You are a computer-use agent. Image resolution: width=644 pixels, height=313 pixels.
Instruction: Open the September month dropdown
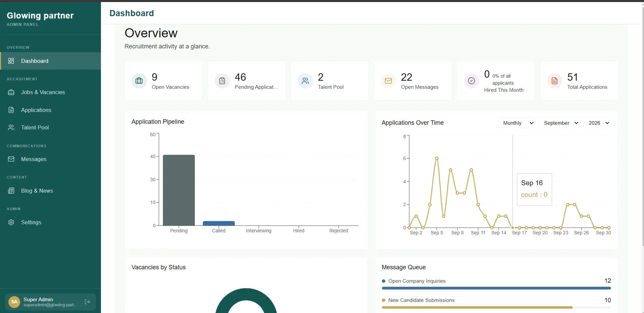(x=560, y=123)
